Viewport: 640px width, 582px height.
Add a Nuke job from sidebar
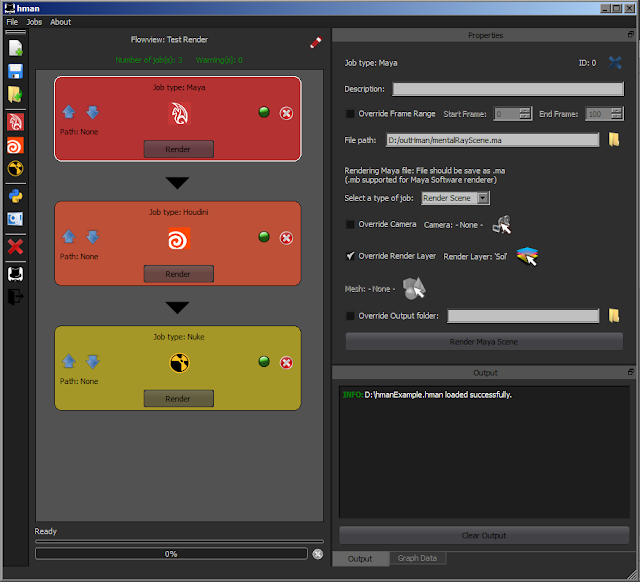pyautogui.click(x=16, y=169)
